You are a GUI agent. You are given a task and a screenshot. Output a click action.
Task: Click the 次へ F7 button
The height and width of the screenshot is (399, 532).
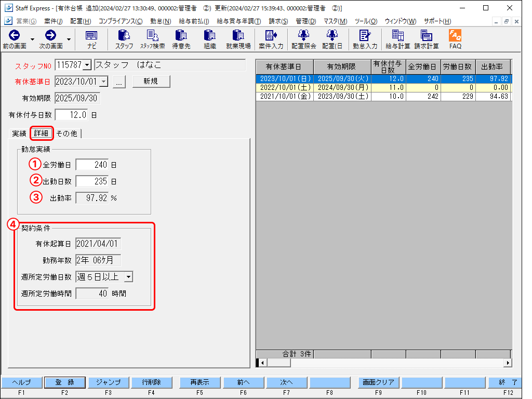coord(286,382)
